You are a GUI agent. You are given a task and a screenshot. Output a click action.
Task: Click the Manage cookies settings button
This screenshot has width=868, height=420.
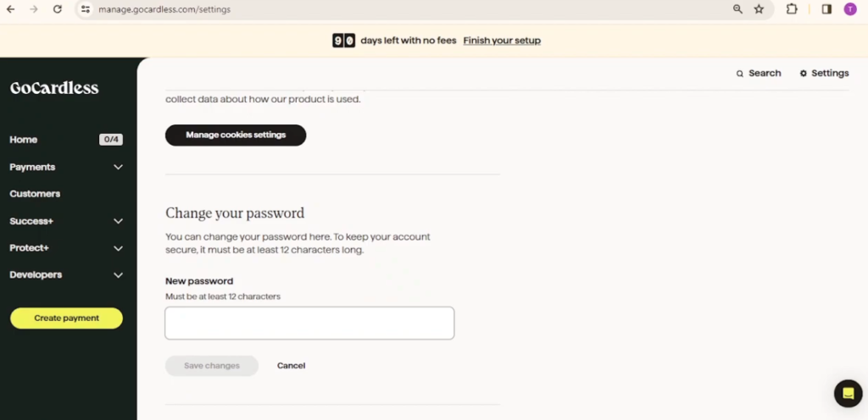tap(236, 135)
